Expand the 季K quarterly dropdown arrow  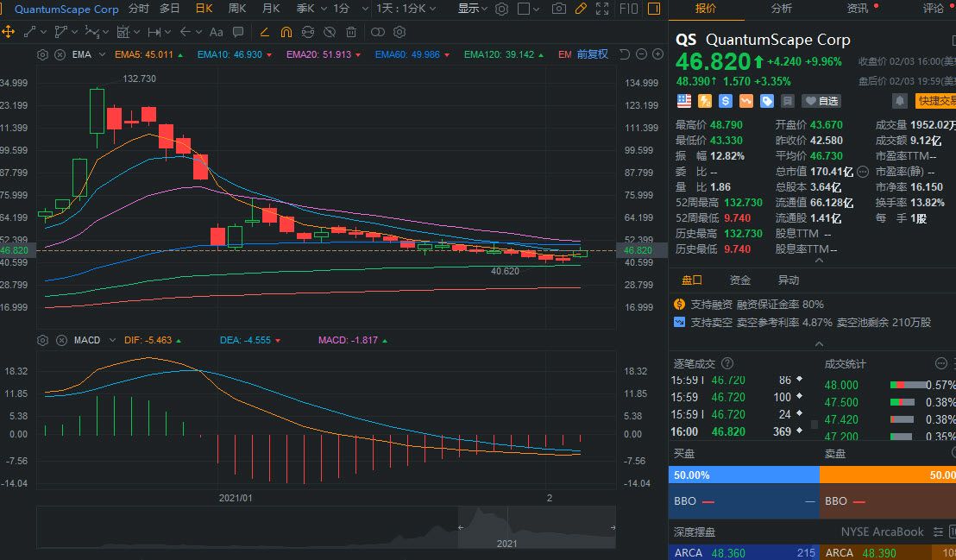(324, 9)
